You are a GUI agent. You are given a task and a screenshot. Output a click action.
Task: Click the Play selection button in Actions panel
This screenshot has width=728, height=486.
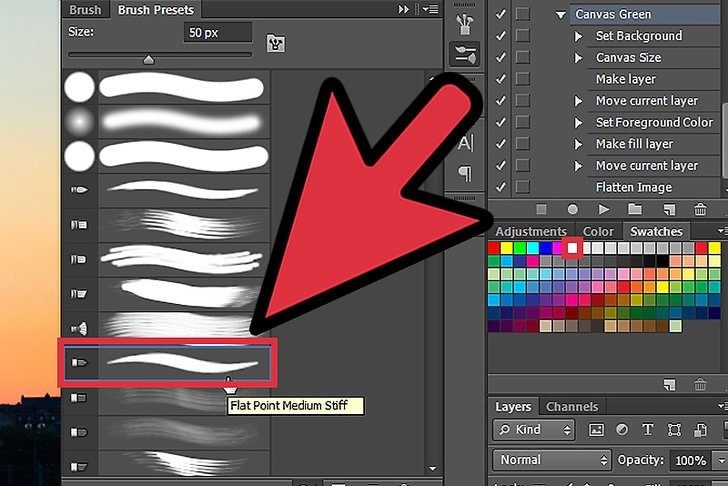coord(604,209)
